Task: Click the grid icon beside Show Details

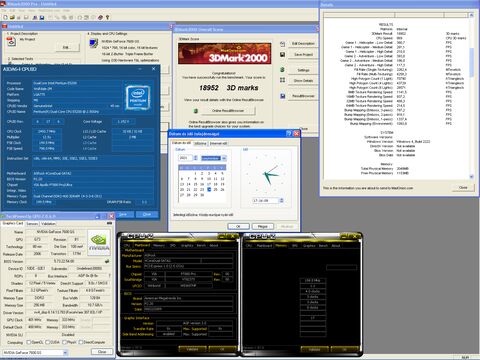Action: [282, 80]
